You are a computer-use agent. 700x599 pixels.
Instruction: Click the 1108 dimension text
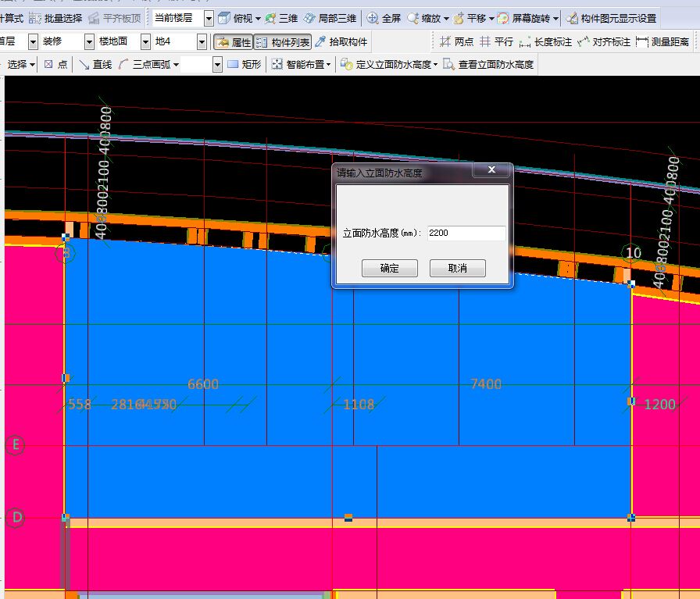[359, 405]
